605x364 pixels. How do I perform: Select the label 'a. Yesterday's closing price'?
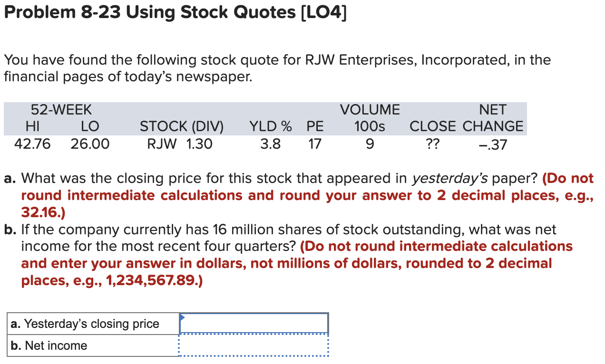(x=84, y=323)
